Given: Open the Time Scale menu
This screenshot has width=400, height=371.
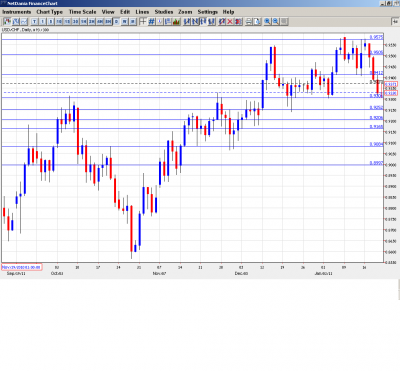Looking at the screenshot, I should tap(82, 12).
